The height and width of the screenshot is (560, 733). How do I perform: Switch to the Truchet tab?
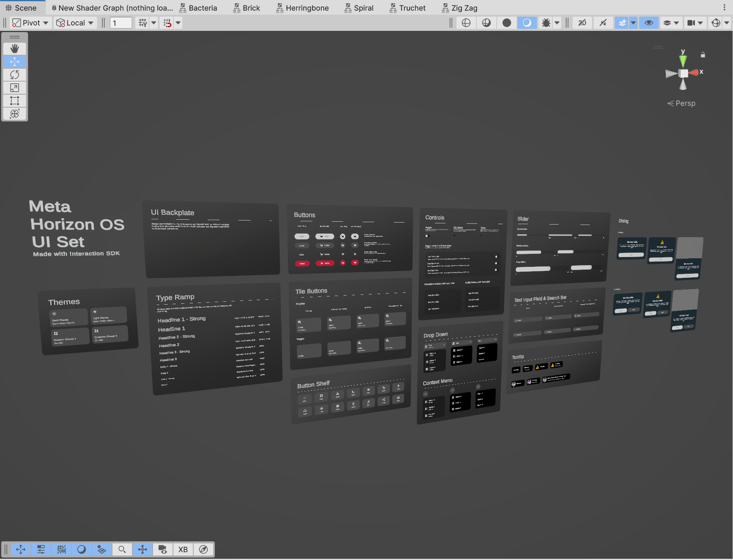(408, 8)
